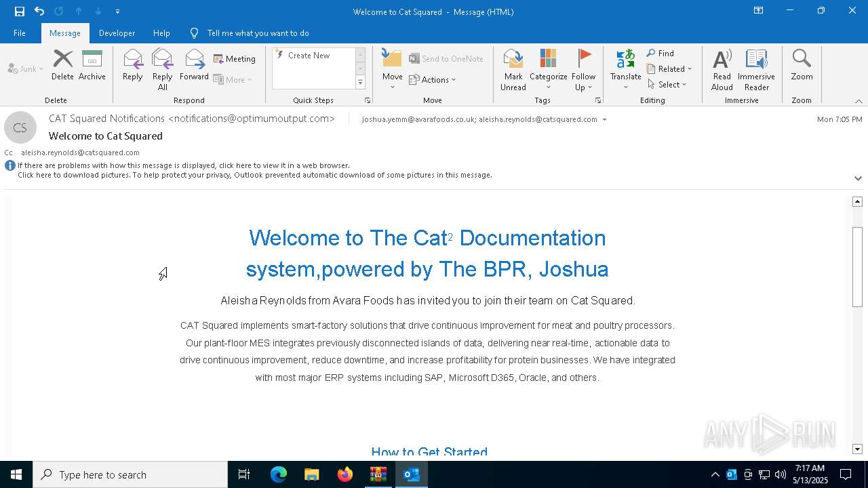Show hidden system tray icons
The image size is (868, 488).
[715, 474]
